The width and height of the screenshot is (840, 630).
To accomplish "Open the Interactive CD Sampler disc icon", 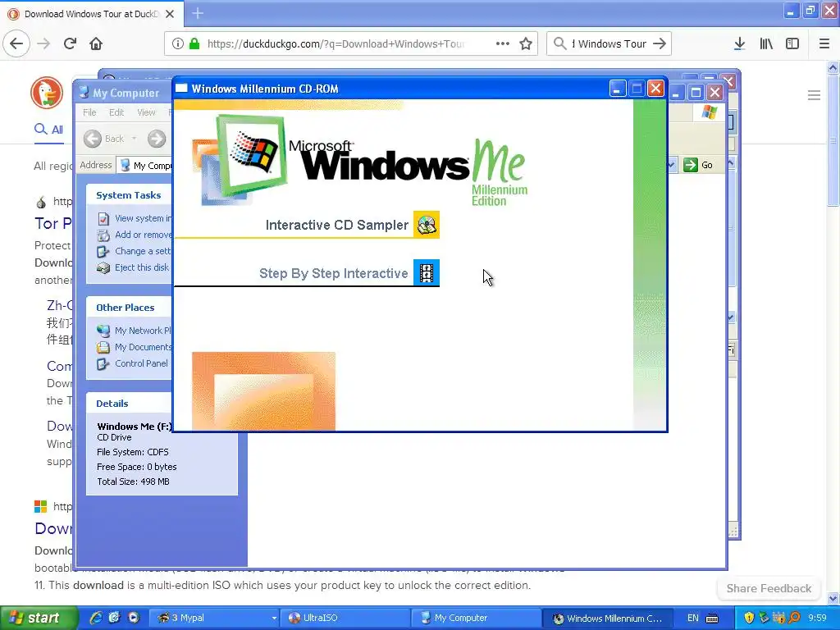I will pos(427,225).
